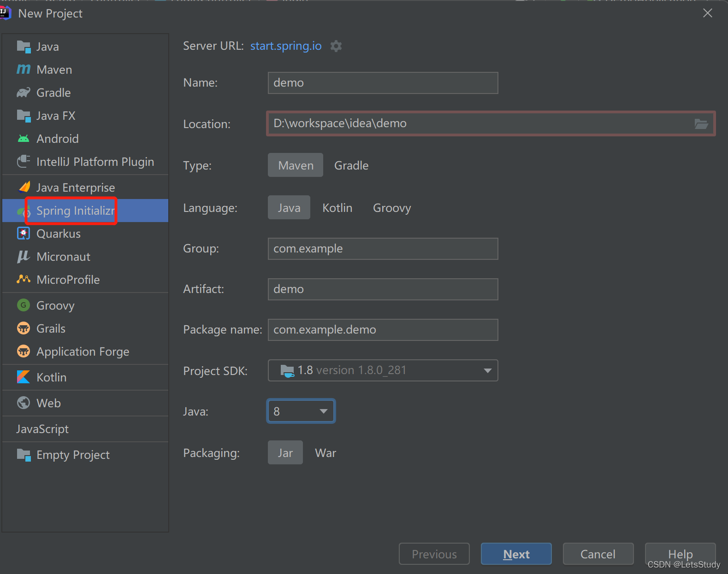Choose Groovy as the language
Image resolution: width=728 pixels, height=574 pixels.
pyautogui.click(x=392, y=208)
